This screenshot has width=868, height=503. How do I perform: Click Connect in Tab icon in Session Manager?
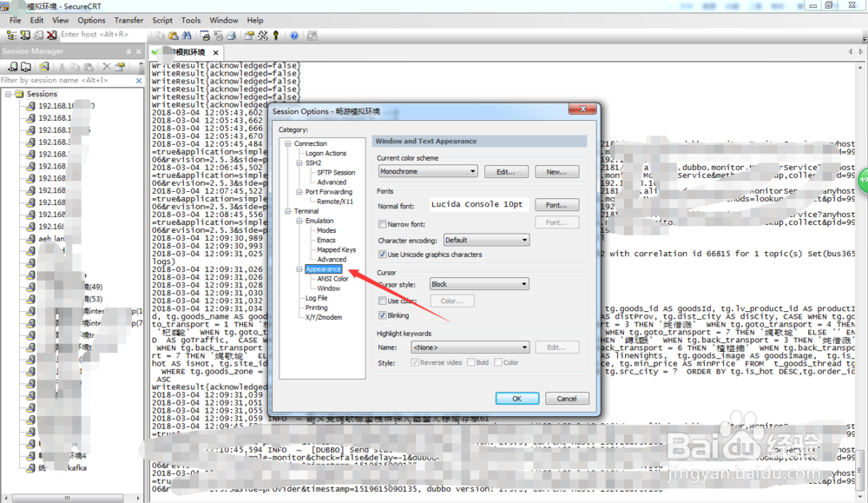coord(26,67)
